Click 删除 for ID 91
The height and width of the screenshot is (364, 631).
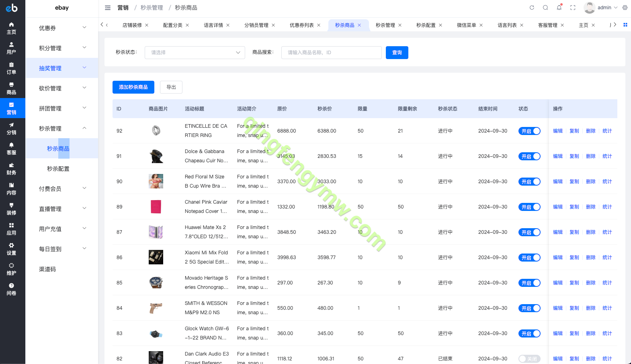click(x=591, y=156)
